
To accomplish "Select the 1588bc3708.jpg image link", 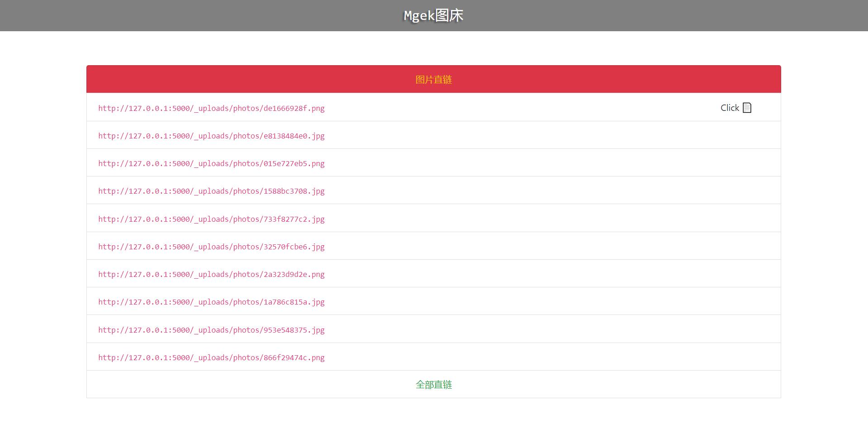I will pyautogui.click(x=211, y=191).
